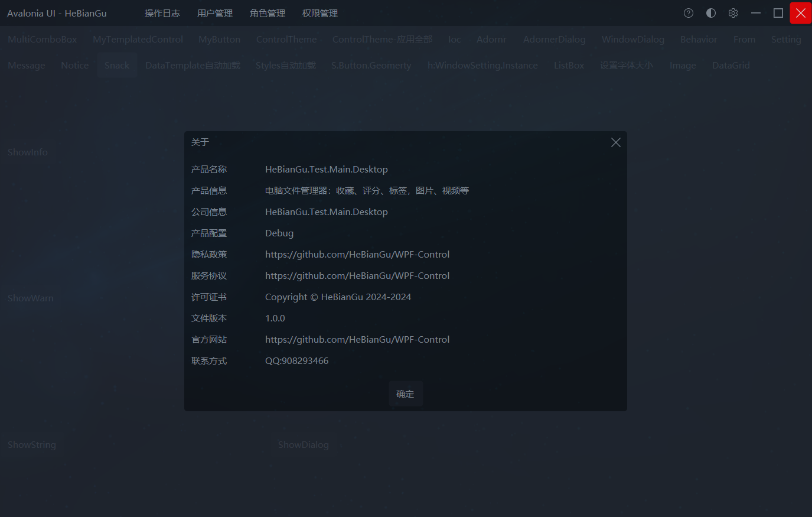Click the 公司信息 label

click(x=209, y=212)
